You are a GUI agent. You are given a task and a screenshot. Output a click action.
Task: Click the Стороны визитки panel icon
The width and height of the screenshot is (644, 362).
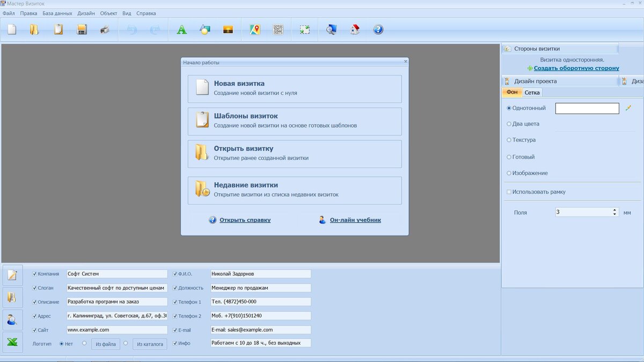(507, 49)
